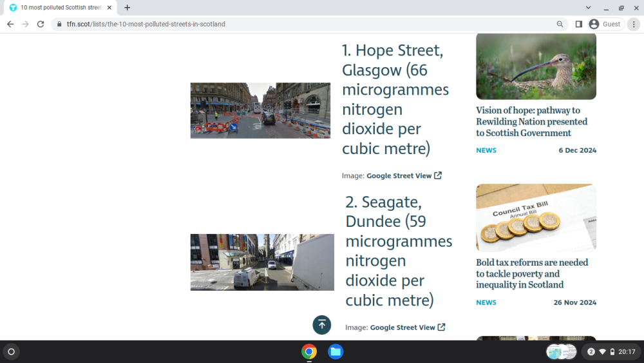The image size is (644, 363).
Task: Open zoom control magnifier in address bar
Action: 560,25
